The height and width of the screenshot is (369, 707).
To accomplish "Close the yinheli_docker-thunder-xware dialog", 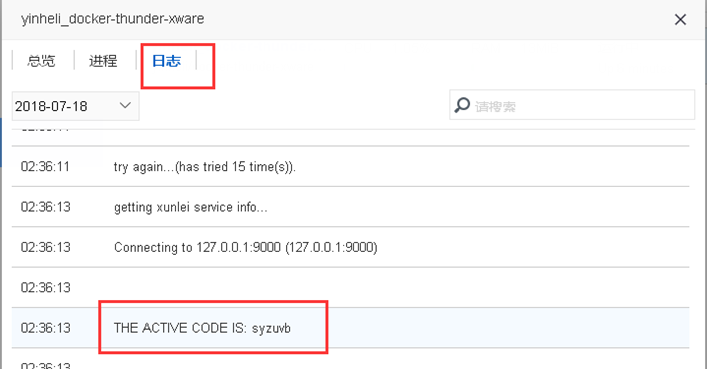I will (x=680, y=19).
